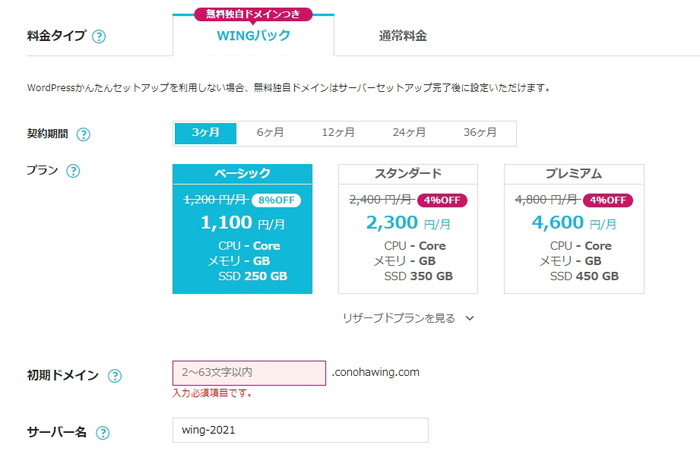Click help icon next to サーバー名
The width and height of the screenshot is (700, 467).
103,432
